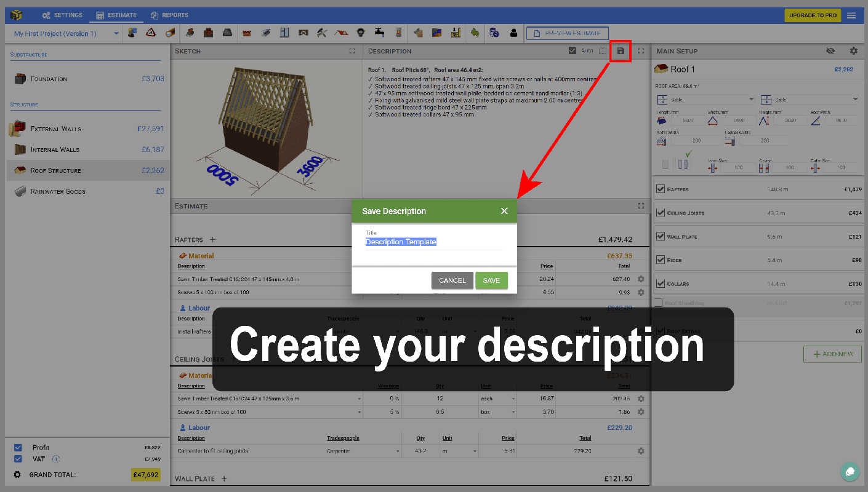Uncheck the Ceiling Joists checkbox

point(661,213)
